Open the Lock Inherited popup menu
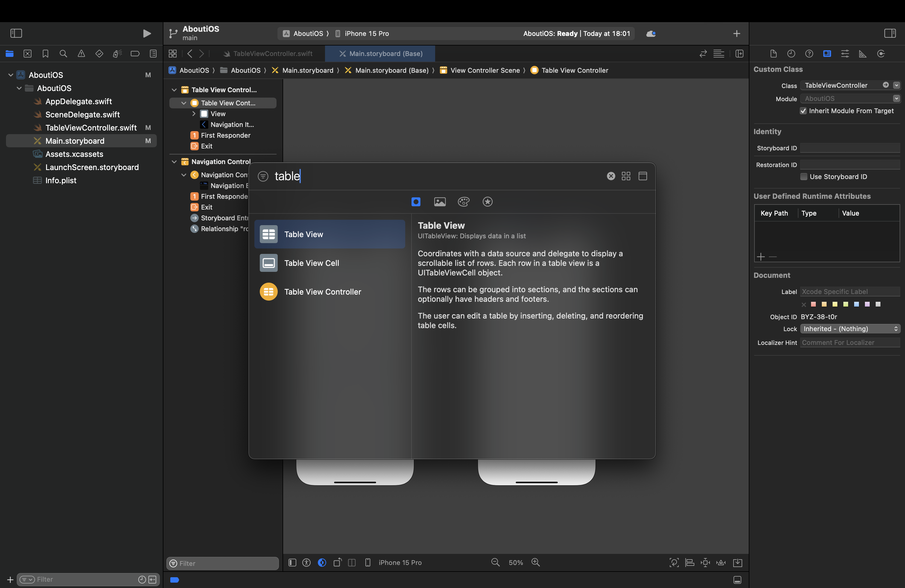The image size is (905, 588). (849, 329)
